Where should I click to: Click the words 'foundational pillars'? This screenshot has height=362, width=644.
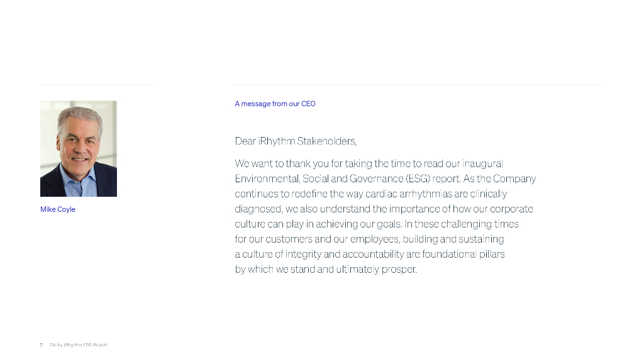click(x=464, y=254)
